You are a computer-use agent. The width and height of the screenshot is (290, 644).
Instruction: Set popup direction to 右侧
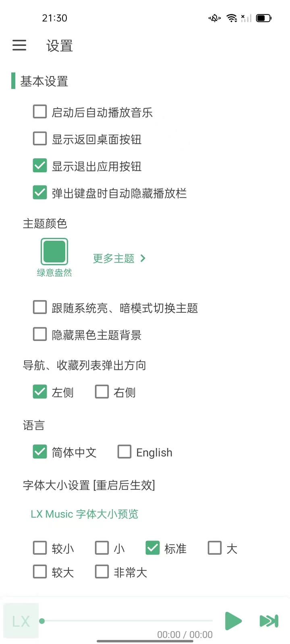click(x=102, y=392)
